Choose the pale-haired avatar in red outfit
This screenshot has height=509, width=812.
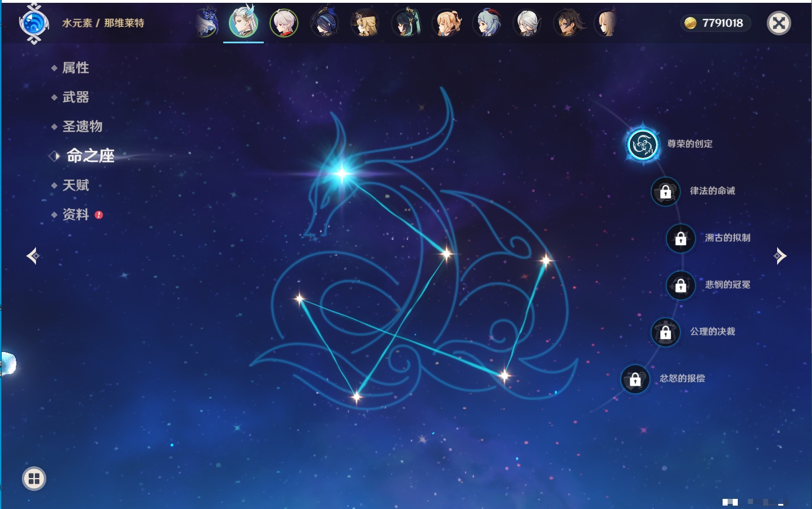click(x=284, y=23)
